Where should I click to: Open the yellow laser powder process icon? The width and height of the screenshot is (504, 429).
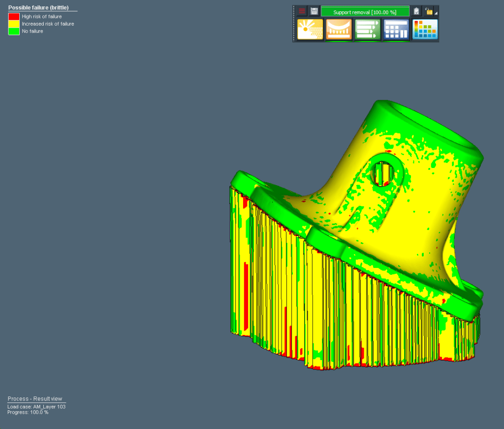[x=310, y=30]
